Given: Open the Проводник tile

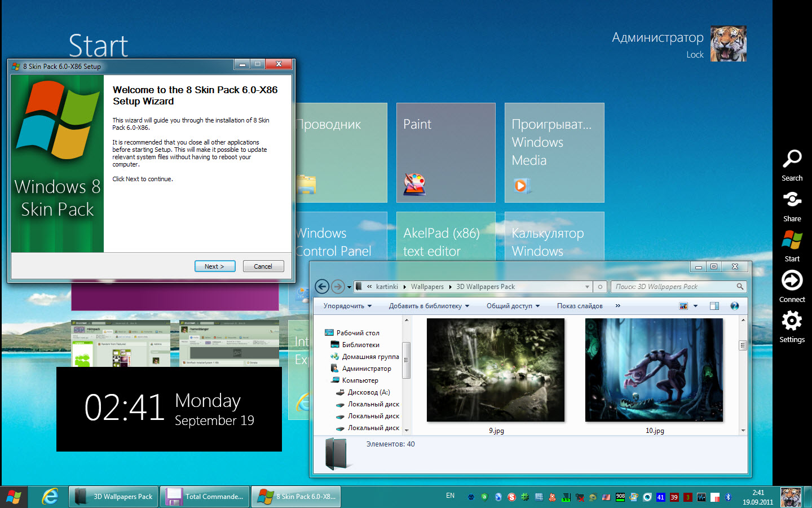Looking at the screenshot, I should (341, 152).
